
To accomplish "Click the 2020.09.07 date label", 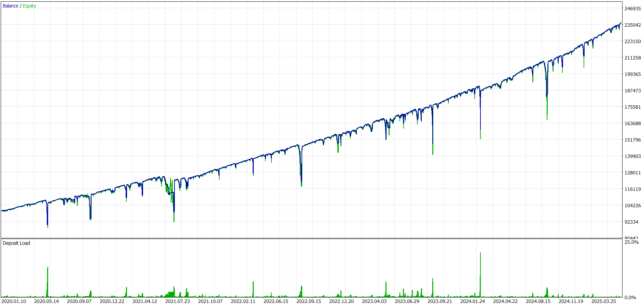I will pyautogui.click(x=79, y=301).
